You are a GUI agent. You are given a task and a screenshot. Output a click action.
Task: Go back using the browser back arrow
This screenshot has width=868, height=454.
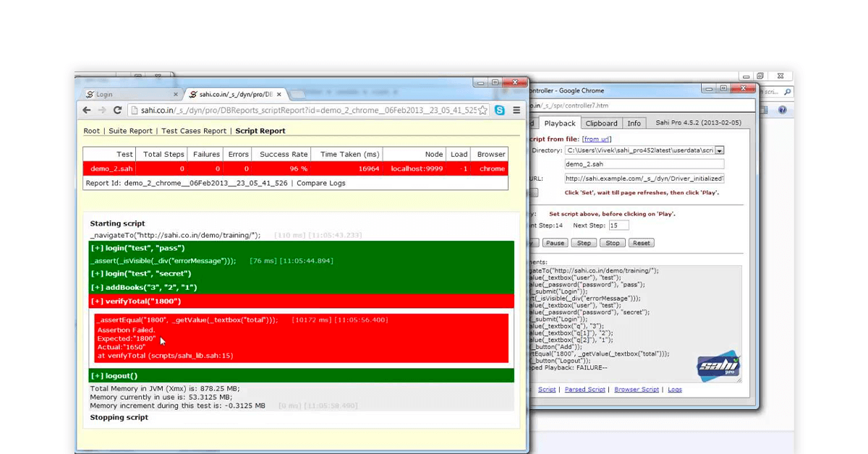coord(87,111)
